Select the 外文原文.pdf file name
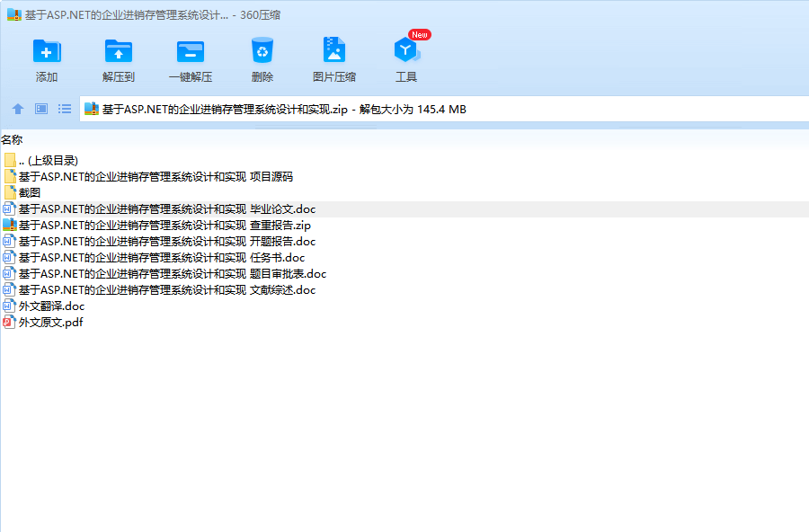 [50, 322]
